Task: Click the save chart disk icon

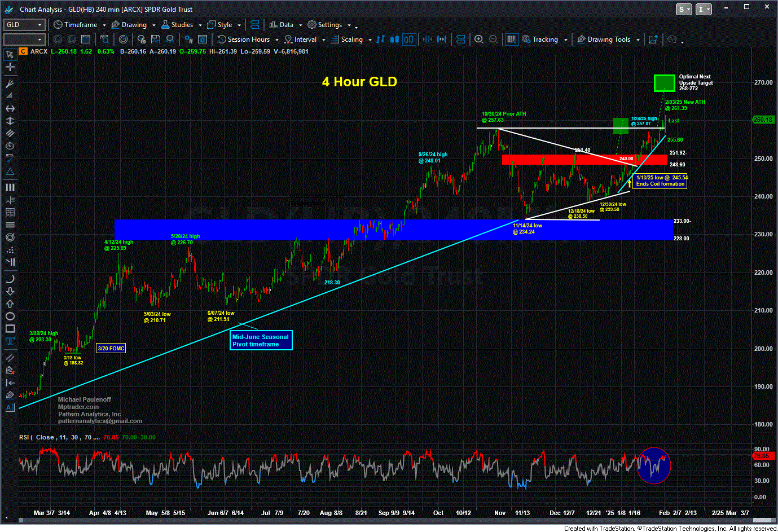Action: point(156,39)
